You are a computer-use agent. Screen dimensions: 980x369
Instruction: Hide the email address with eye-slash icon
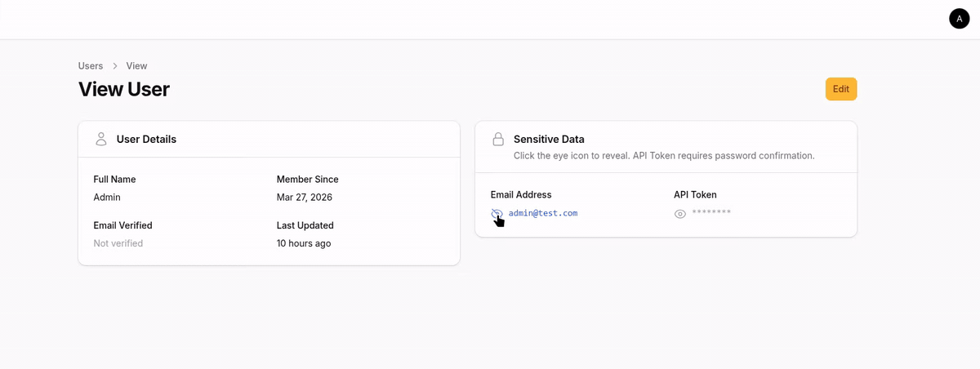click(497, 214)
